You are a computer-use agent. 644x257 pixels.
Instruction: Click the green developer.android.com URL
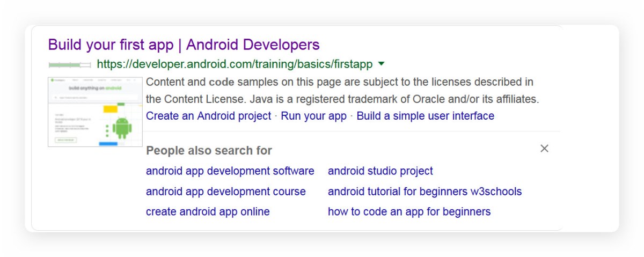tap(235, 64)
